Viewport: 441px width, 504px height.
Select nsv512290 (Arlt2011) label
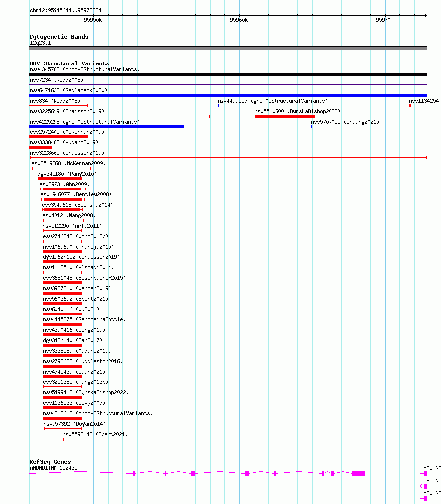click(72, 226)
